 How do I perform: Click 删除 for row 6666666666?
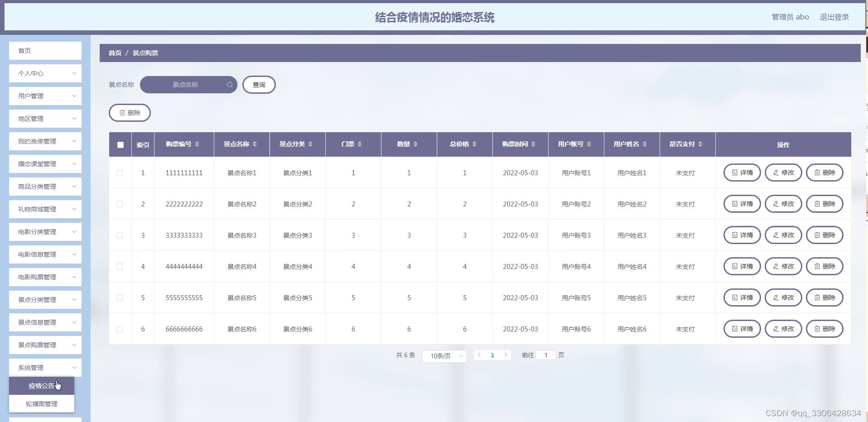pyautogui.click(x=825, y=329)
